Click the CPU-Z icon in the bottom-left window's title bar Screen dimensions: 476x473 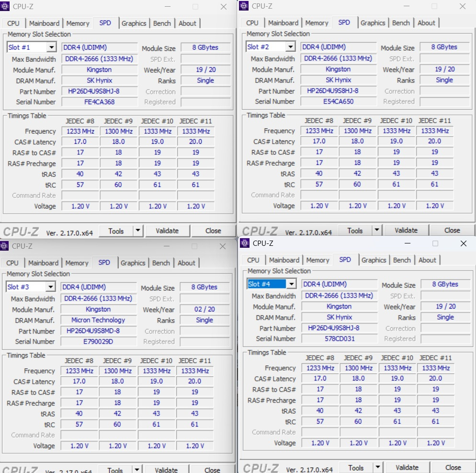click(x=4, y=246)
